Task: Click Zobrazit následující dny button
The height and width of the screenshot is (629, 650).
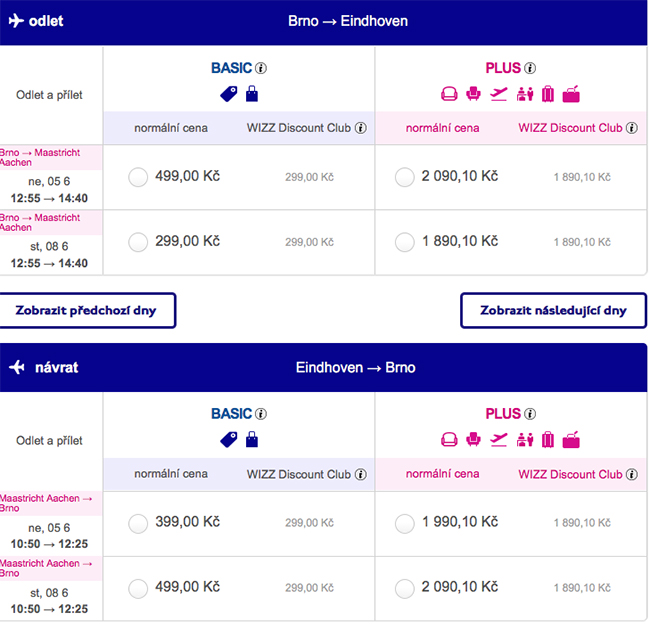Action: 553,311
